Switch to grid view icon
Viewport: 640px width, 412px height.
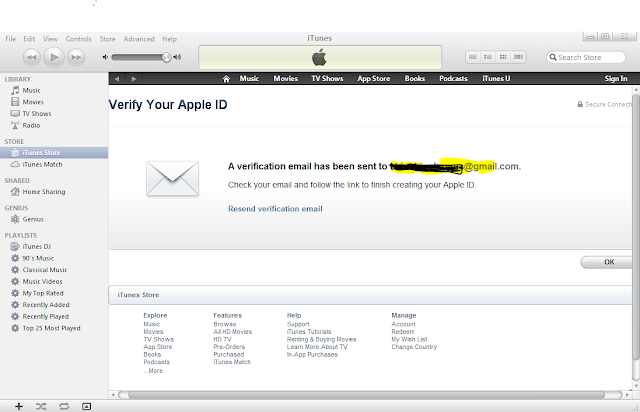click(x=503, y=57)
